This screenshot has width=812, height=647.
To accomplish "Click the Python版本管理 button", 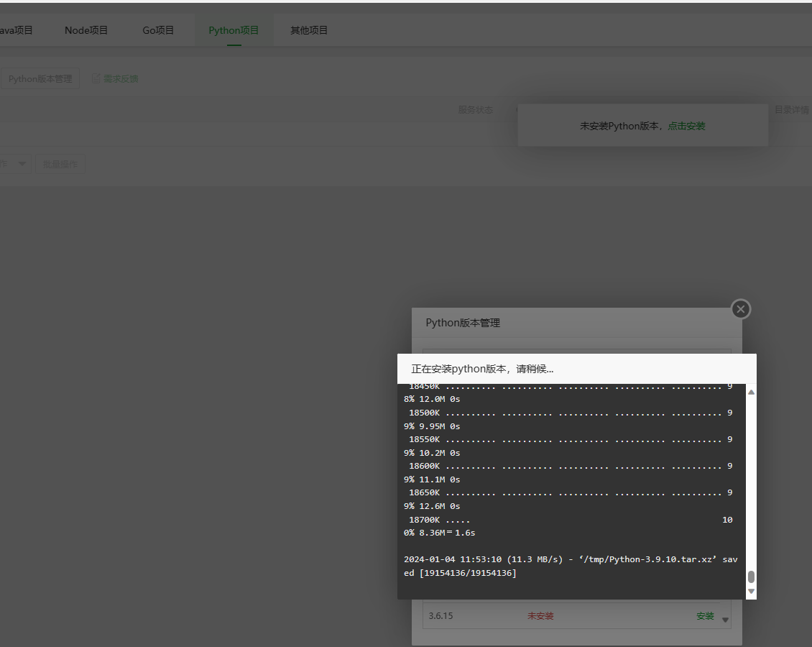I will pos(40,79).
